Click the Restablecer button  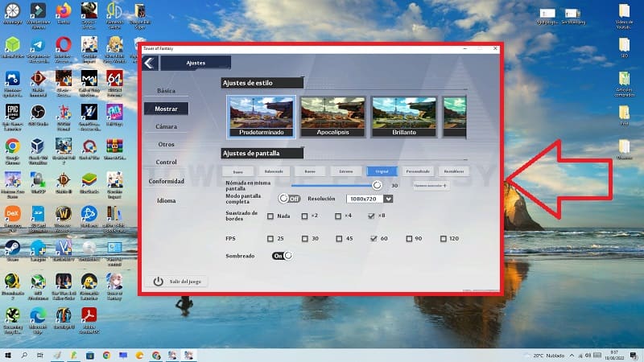(454, 171)
